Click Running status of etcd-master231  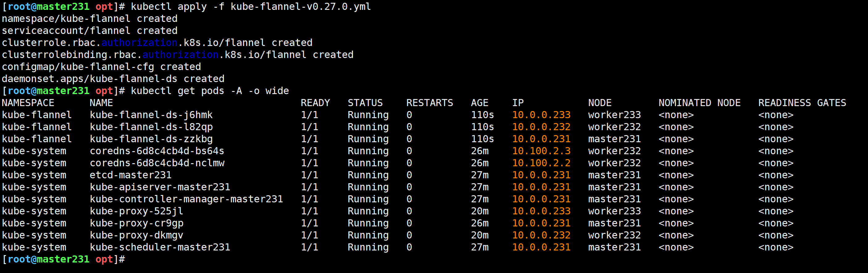[x=368, y=176]
